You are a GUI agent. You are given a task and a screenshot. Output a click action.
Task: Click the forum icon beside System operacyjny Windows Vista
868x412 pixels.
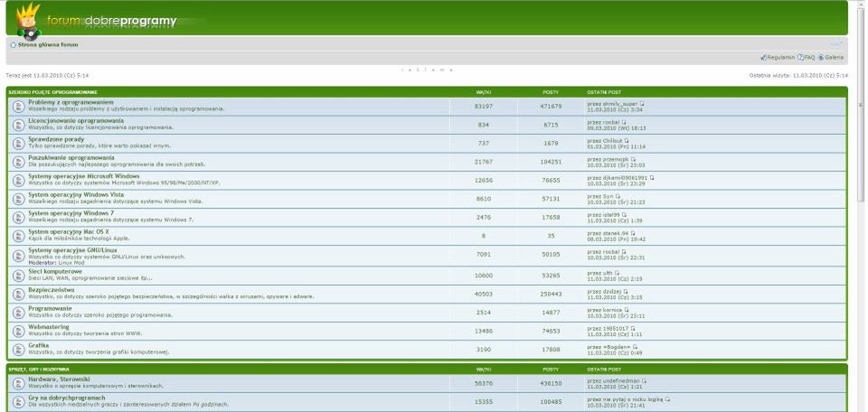[19, 199]
